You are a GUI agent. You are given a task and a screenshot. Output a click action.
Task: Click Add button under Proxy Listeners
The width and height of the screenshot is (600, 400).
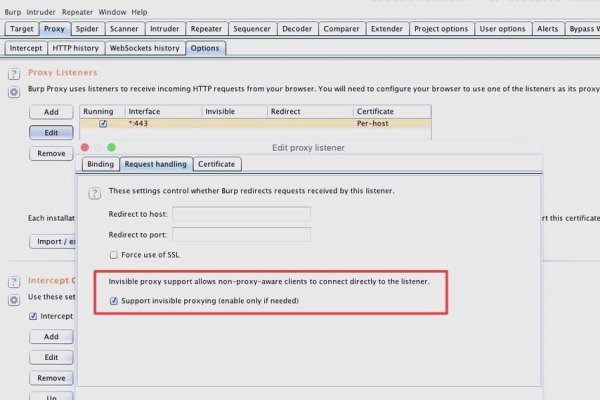click(50, 112)
